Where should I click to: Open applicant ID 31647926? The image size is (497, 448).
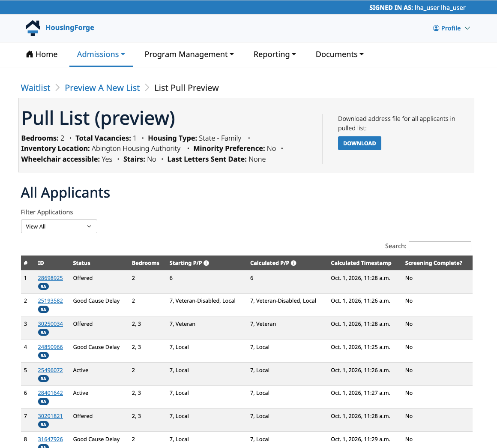(x=51, y=439)
